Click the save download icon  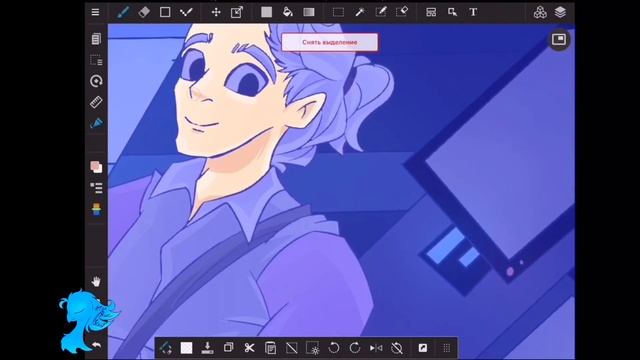pos(207,348)
